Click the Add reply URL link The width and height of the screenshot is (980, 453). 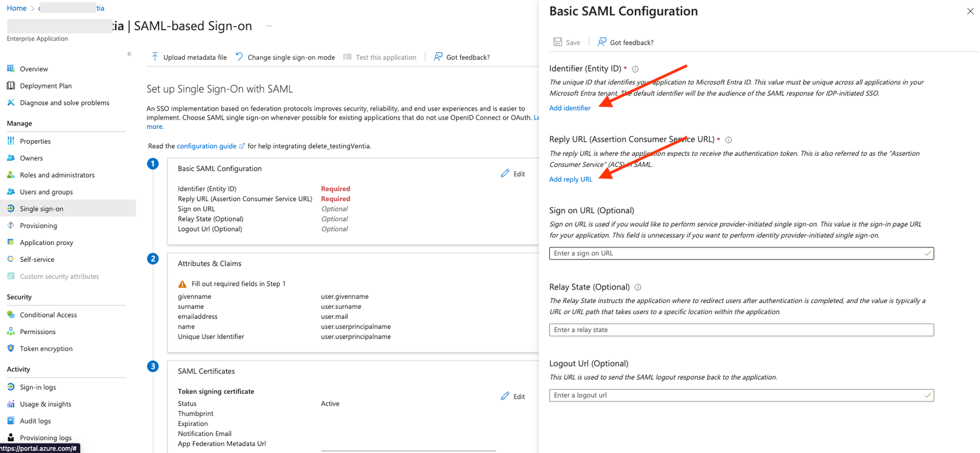571,179
